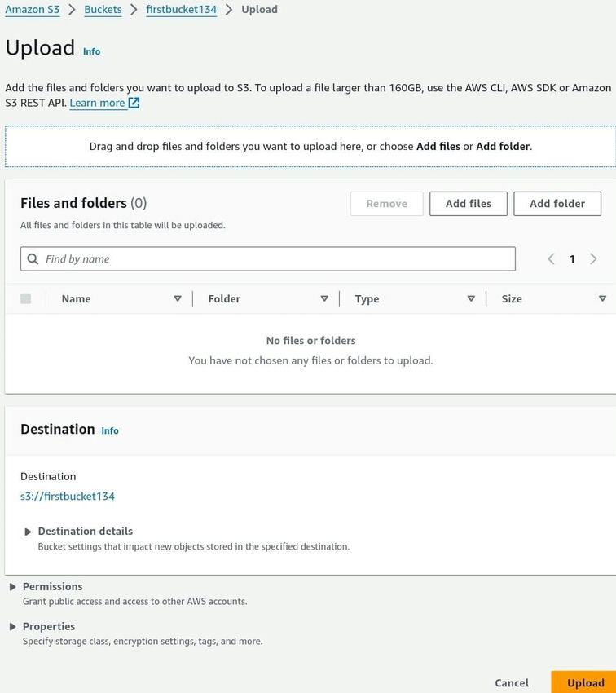Click the left pagination chevron
This screenshot has height=693, width=616.
tap(550, 258)
